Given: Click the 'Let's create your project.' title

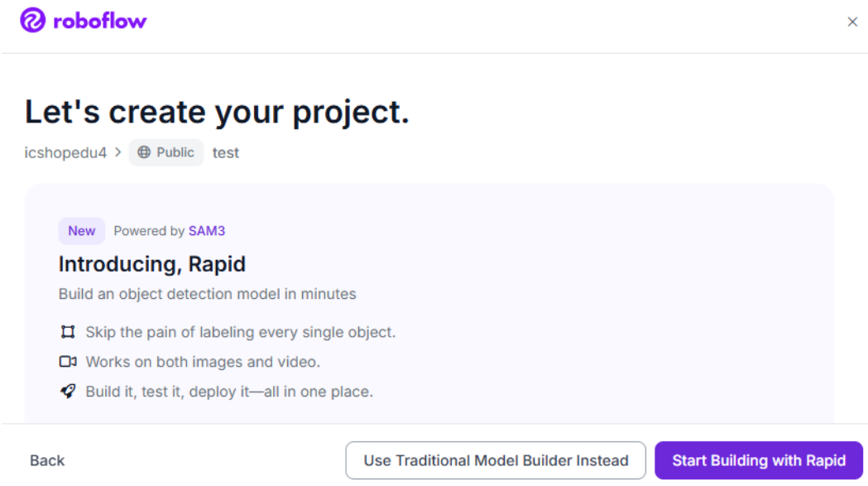Looking at the screenshot, I should (217, 112).
